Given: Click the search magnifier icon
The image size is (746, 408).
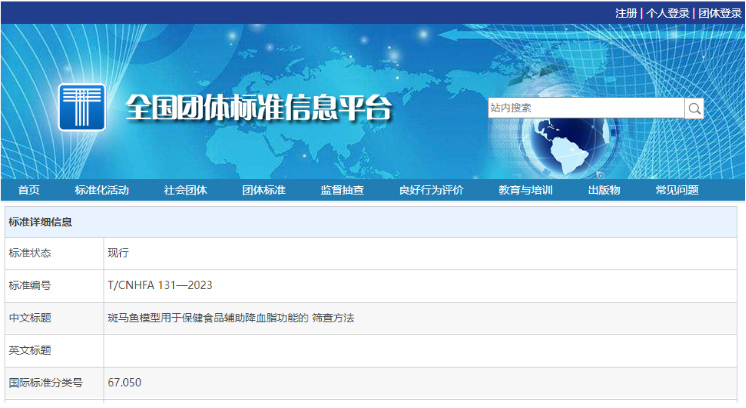Looking at the screenshot, I should pyautogui.click(x=694, y=108).
